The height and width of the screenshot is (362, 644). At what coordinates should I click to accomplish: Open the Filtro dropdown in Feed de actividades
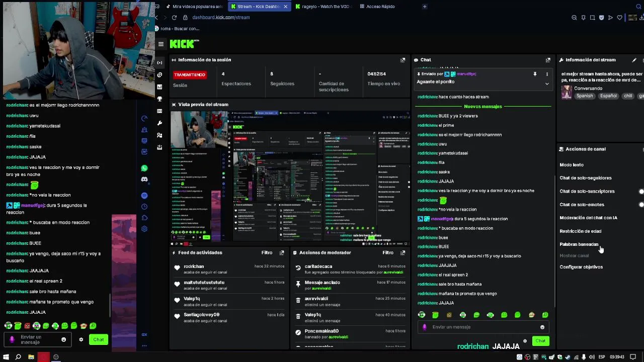click(x=267, y=253)
